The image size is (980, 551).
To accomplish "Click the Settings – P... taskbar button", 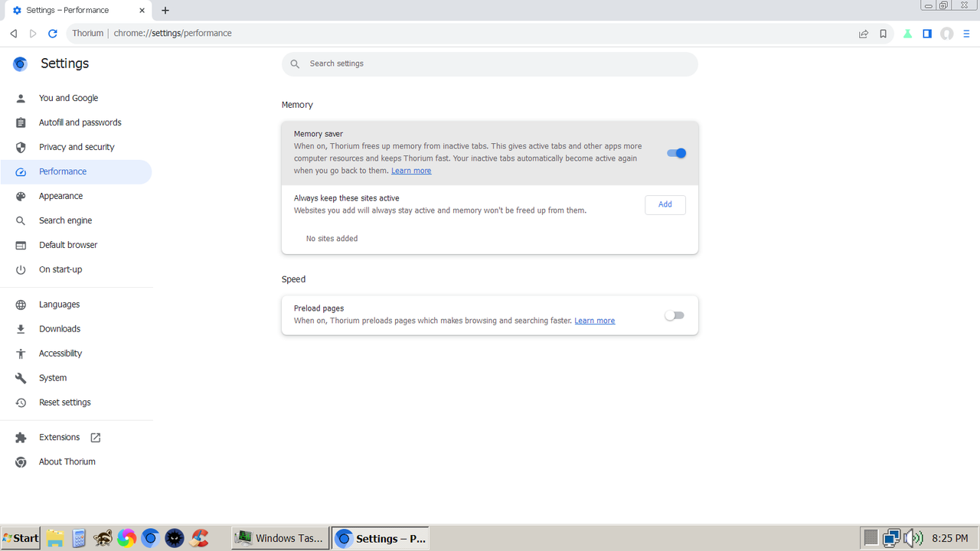I will click(381, 538).
